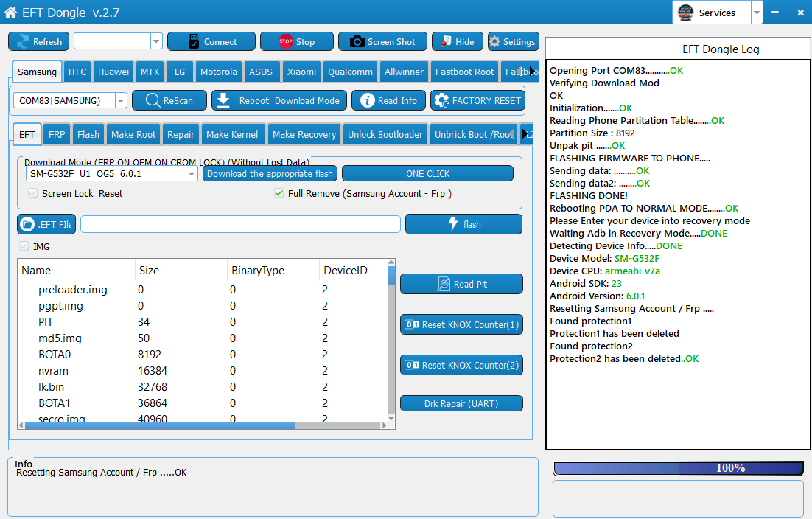This screenshot has width=812, height=519.
Task: Click the folder icon on .EFT File button
Action: 27,224
